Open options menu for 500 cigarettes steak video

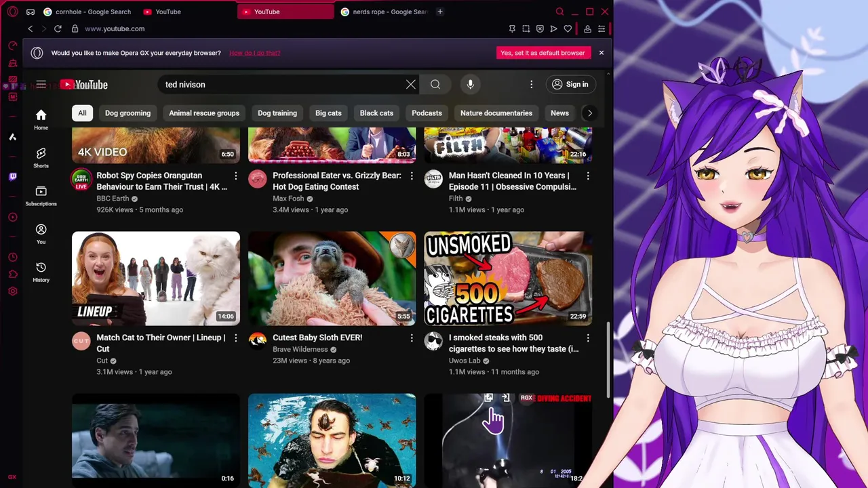pos(588,338)
